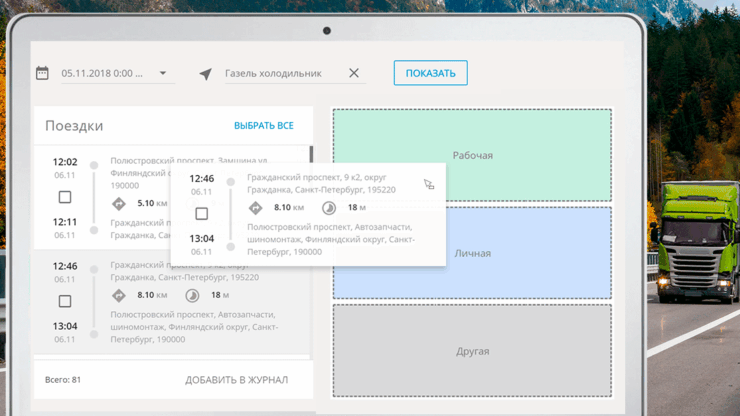Click ДОБАВИТЬ В ЖУРНАЛ button

click(x=236, y=380)
